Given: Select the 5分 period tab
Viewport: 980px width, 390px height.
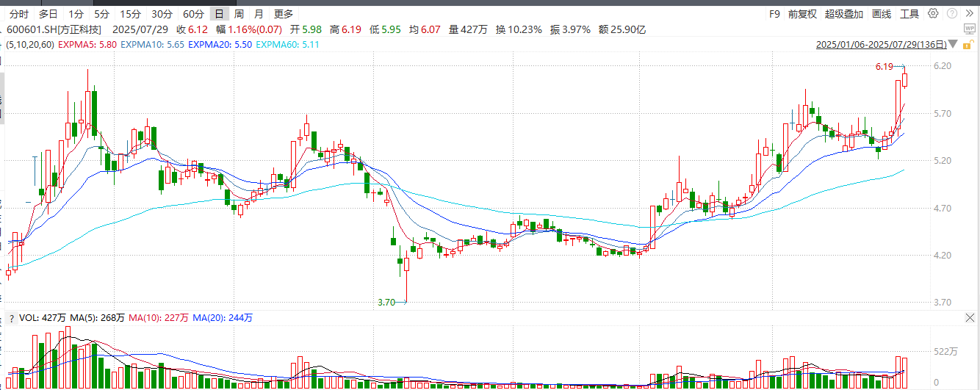Looking at the screenshot, I should point(101,14).
